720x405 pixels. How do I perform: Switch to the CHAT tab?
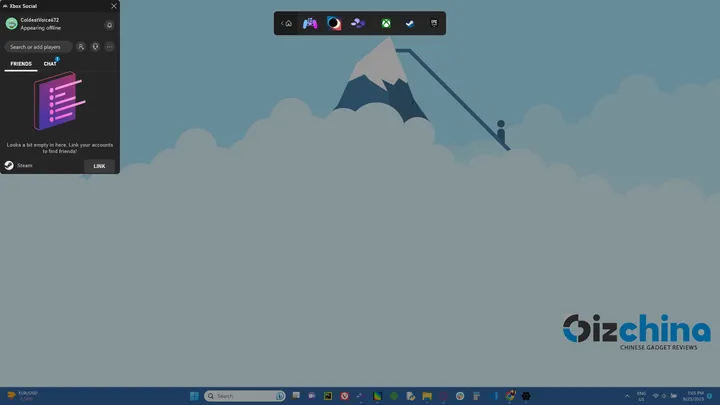point(50,64)
